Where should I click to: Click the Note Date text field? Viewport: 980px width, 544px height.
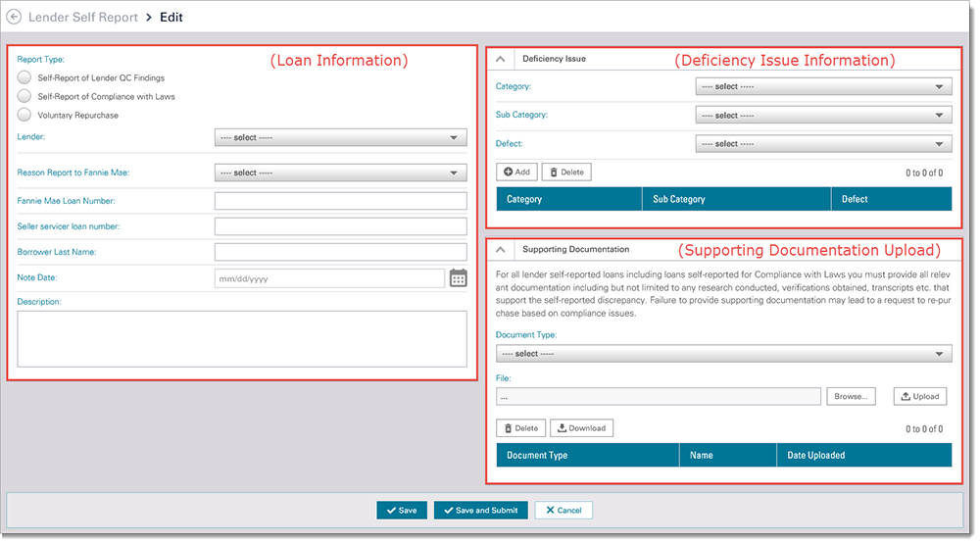tap(329, 278)
